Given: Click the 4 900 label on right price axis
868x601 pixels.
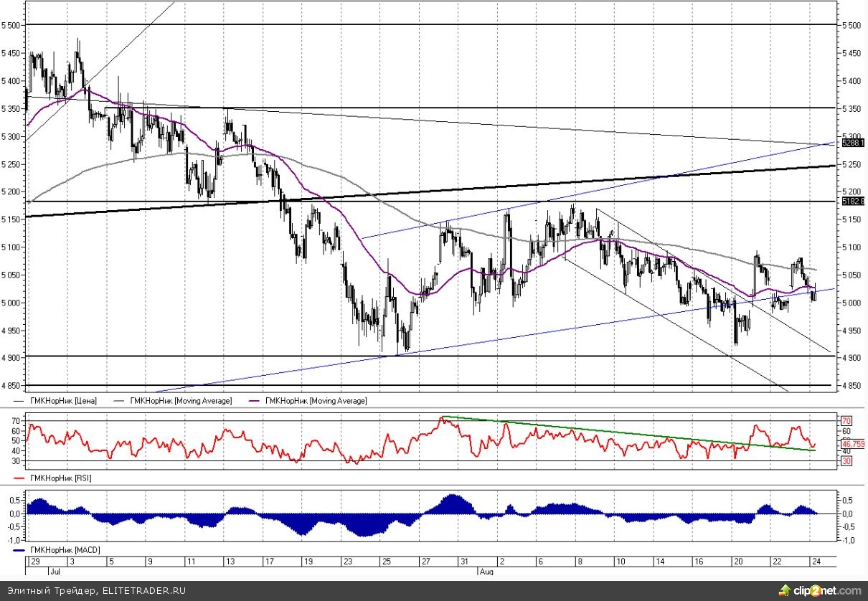Looking at the screenshot, I should pos(852,358).
